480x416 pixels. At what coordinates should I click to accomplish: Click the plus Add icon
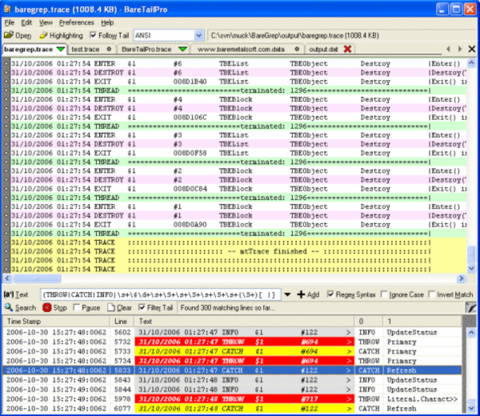[x=301, y=294]
